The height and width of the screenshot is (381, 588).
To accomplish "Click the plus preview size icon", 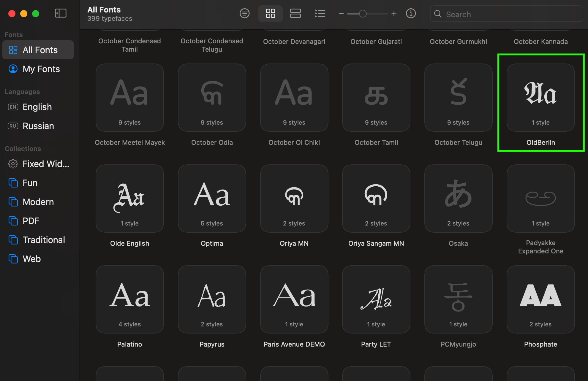I will point(394,14).
